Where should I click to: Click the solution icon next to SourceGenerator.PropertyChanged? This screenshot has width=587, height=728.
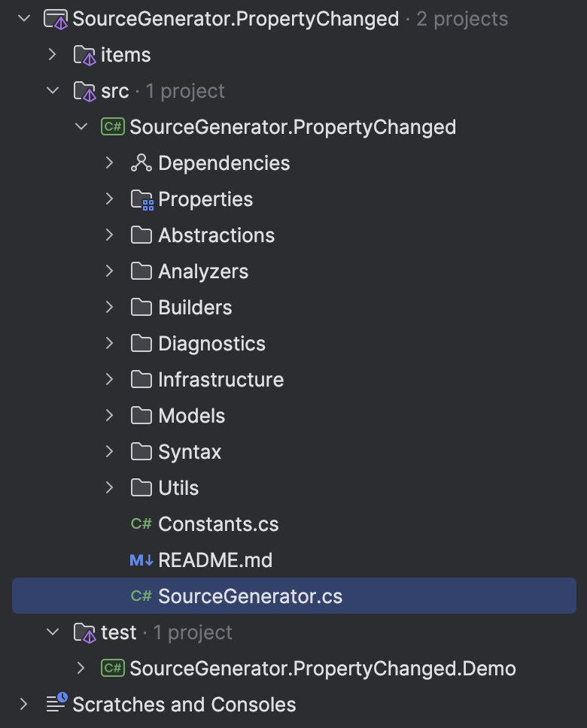(56, 19)
